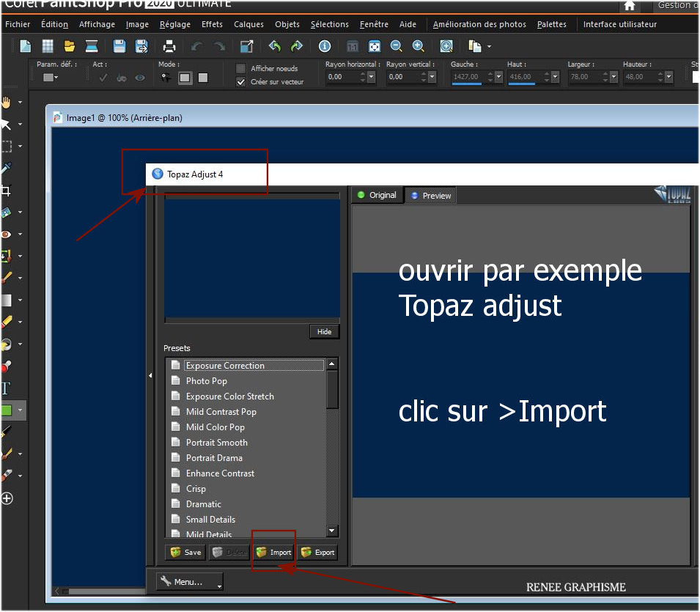This screenshot has height=612, width=700.
Task: Select the green Preset Shape tool
Action: (7, 410)
